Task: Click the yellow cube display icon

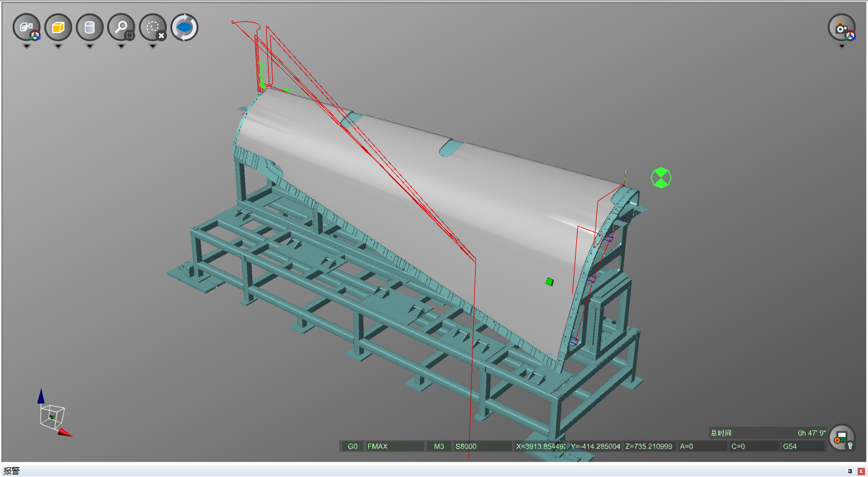Action: pos(58,27)
